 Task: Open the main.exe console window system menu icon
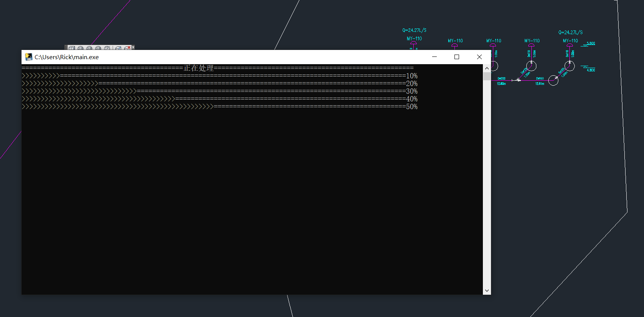28,57
